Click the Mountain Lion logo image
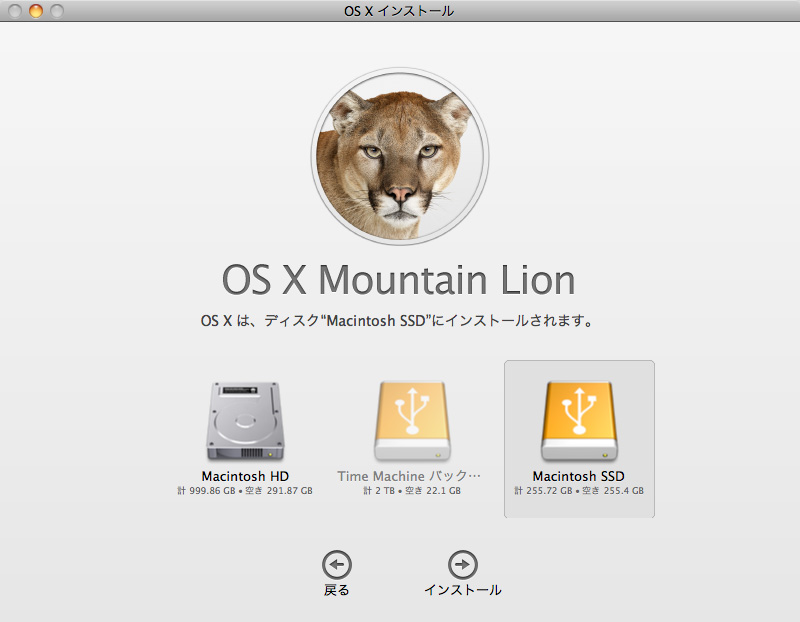The image size is (800, 622). [x=400, y=156]
